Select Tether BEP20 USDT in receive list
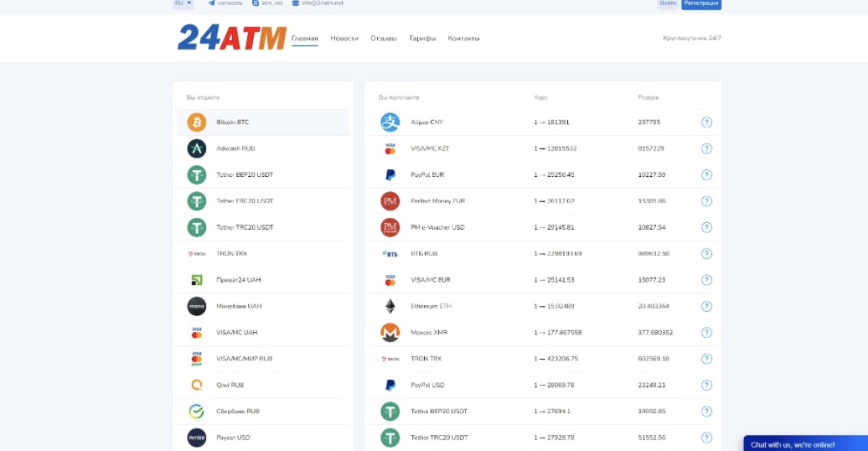 point(543,411)
